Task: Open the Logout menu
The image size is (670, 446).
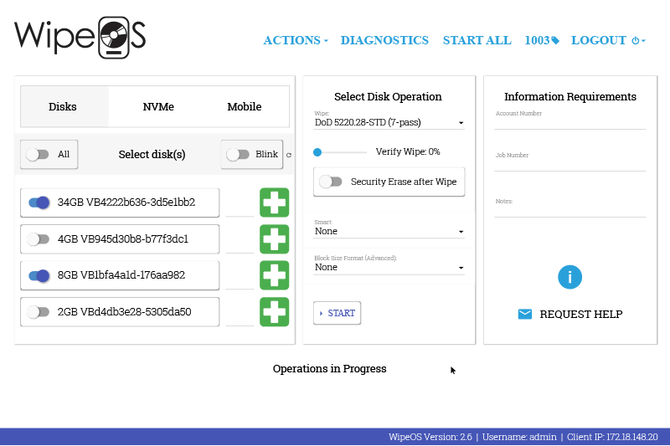Action: pos(608,41)
